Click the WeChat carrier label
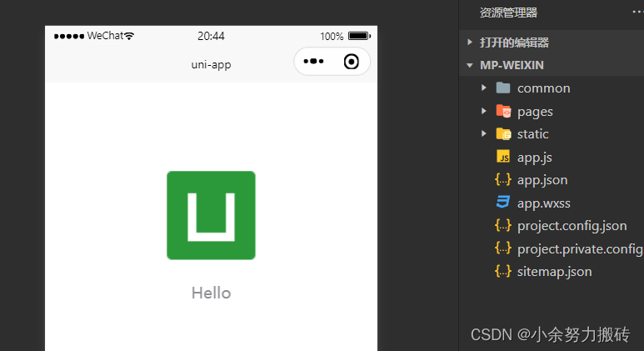 pyautogui.click(x=105, y=36)
